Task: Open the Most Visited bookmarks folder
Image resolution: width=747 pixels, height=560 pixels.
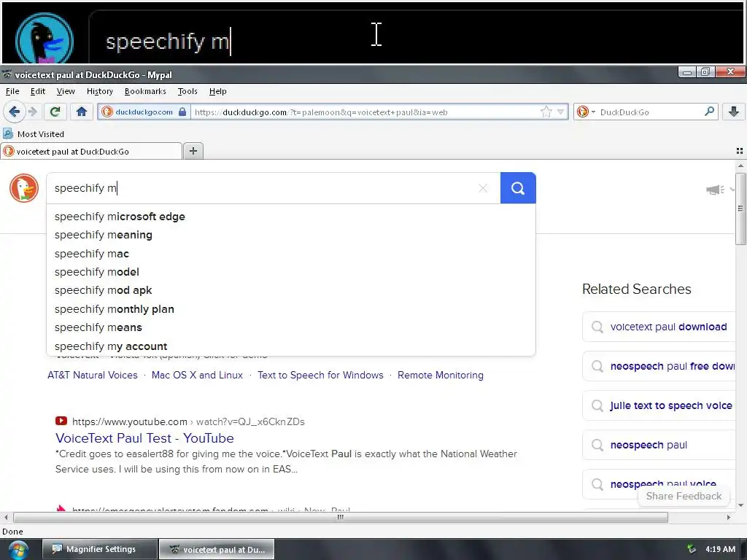Action: click(34, 134)
